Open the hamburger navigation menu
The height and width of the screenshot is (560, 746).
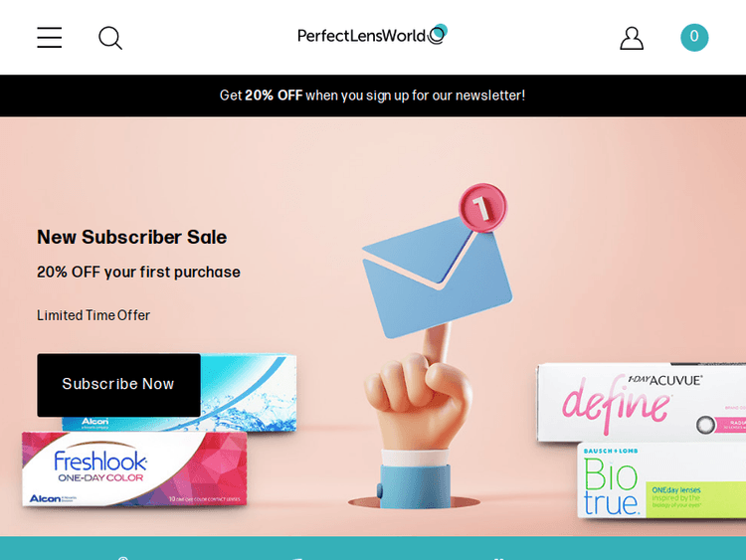(50, 38)
